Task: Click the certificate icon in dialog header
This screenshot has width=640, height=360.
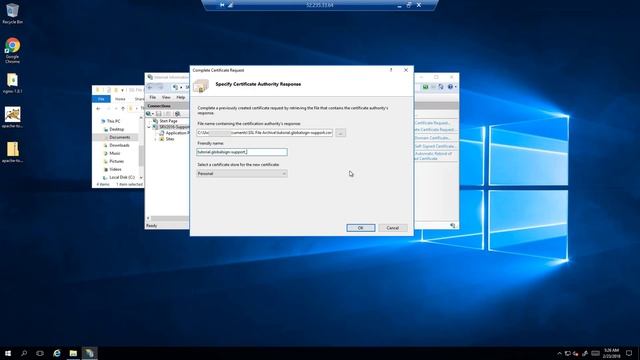Action: tap(201, 85)
